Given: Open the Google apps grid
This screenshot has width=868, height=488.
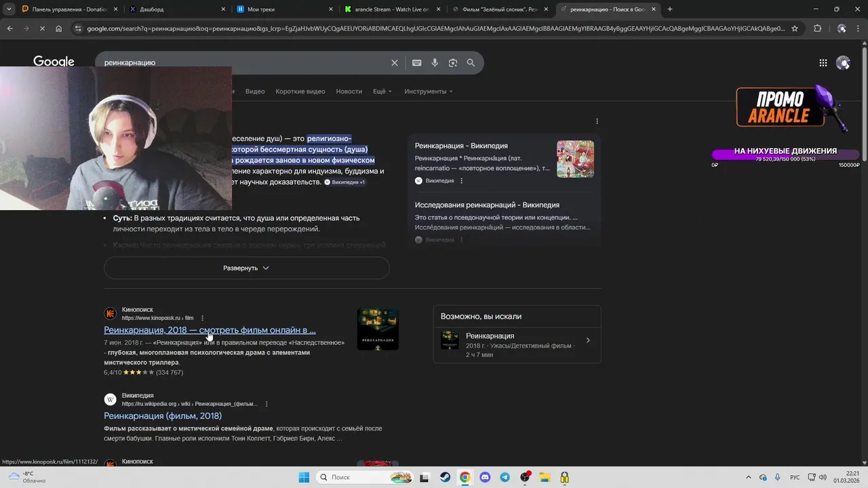Looking at the screenshot, I should pos(823,62).
